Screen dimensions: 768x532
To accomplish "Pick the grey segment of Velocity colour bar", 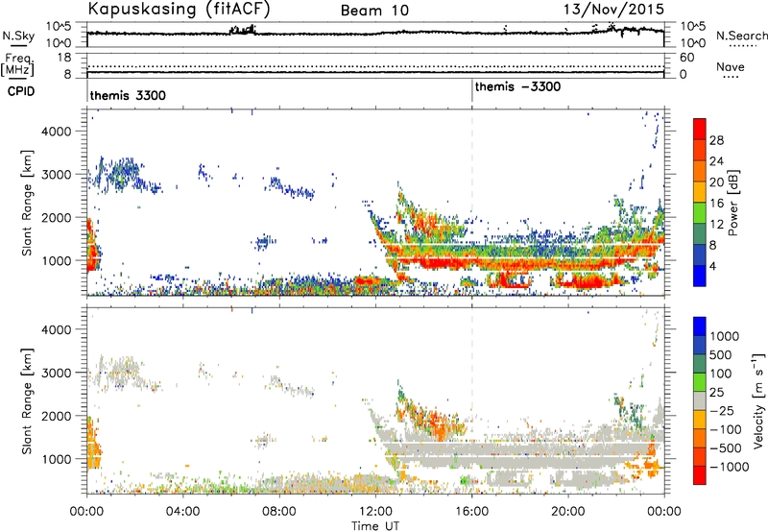I will pyautogui.click(x=700, y=401).
